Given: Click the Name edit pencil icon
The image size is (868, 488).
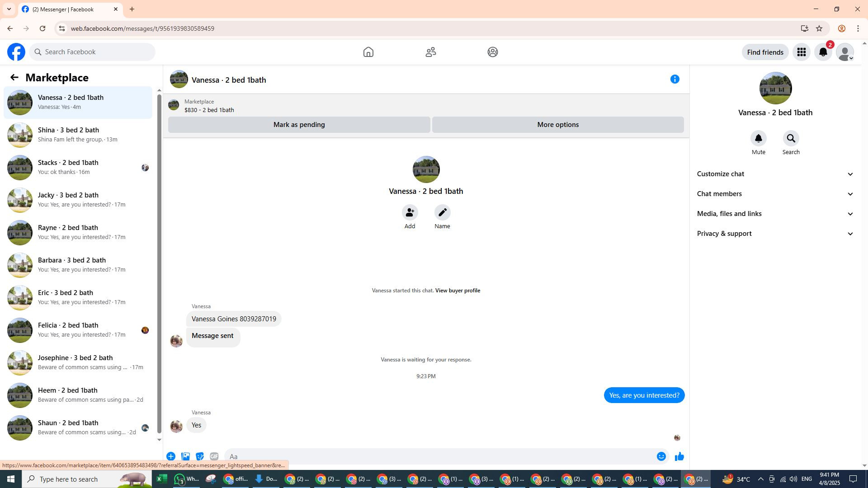Looking at the screenshot, I should (442, 213).
